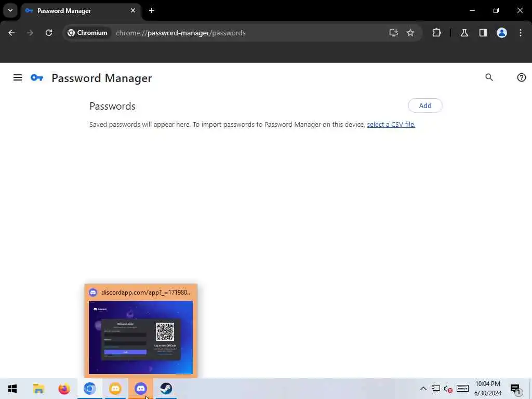Viewport: 532px width, 399px height.
Task: Open the help question mark icon
Action: pos(522,77)
